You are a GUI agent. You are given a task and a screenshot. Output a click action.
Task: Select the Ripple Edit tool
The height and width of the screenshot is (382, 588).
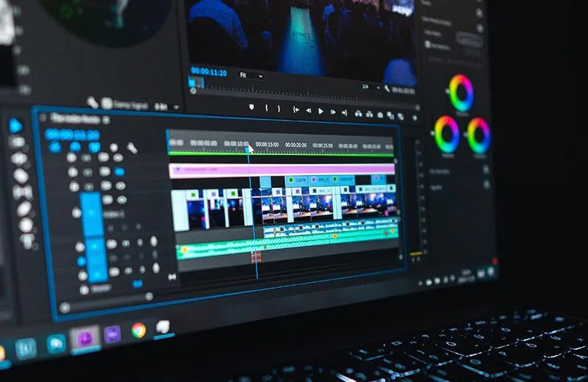(19, 159)
